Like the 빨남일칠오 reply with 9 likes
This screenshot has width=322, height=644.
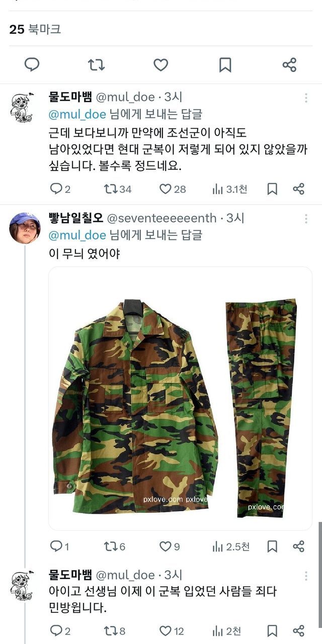pos(170,546)
